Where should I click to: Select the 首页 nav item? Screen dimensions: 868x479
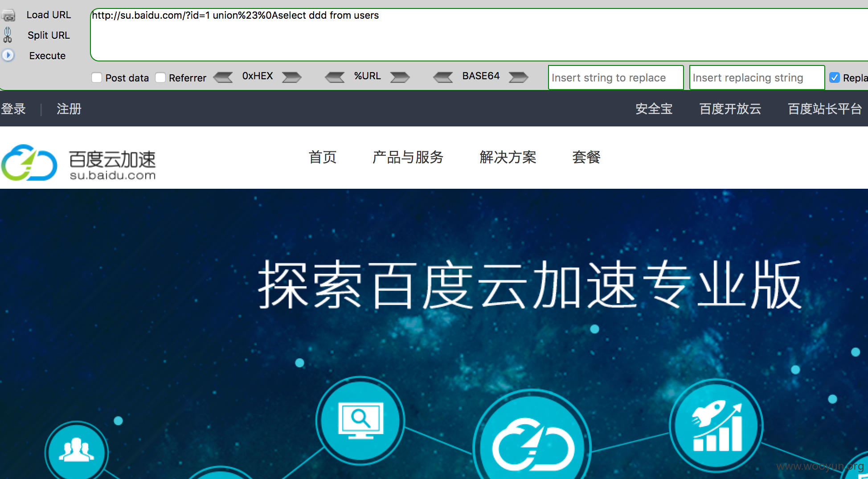(323, 157)
